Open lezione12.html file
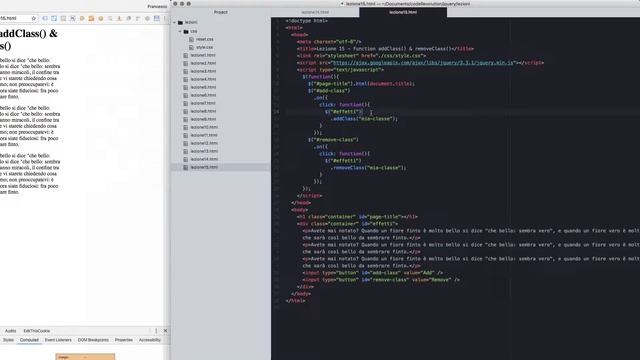The height and width of the screenshot is (360, 640). click(204, 143)
